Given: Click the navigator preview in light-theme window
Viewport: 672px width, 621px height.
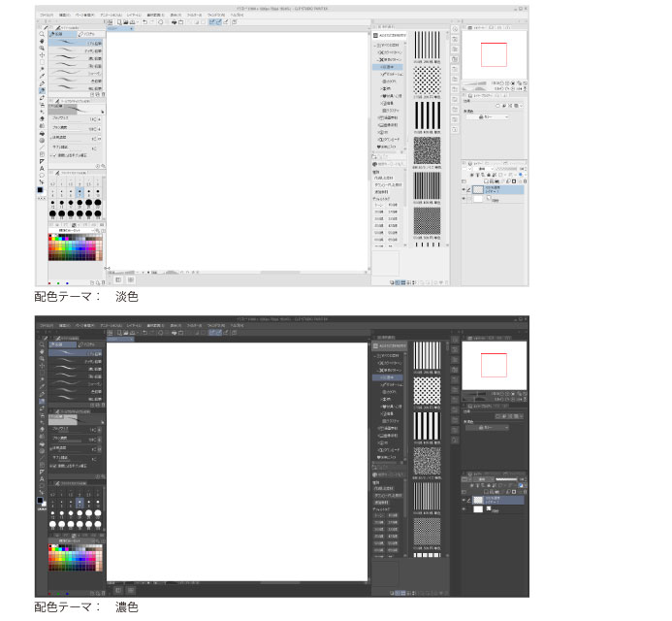Looking at the screenshot, I should pos(495,55).
